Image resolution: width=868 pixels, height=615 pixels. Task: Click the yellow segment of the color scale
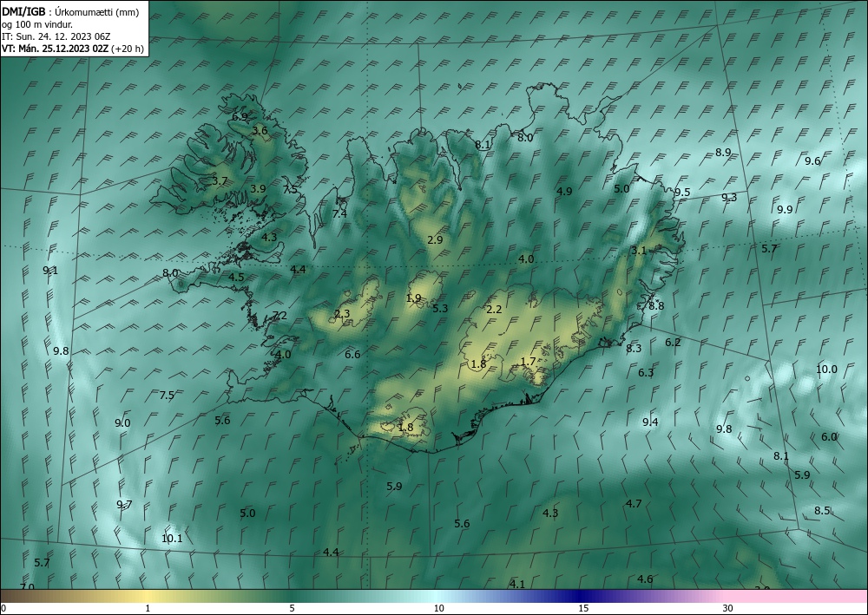[148, 596]
